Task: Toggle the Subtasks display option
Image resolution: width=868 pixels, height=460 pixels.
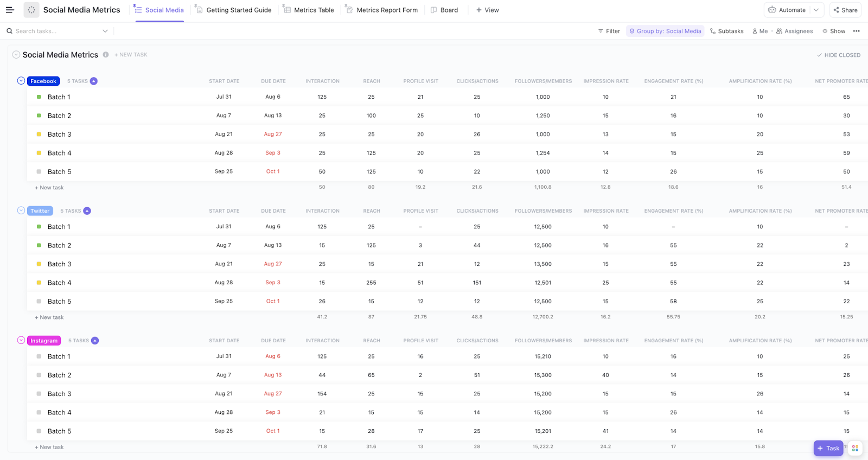Action: click(x=727, y=31)
